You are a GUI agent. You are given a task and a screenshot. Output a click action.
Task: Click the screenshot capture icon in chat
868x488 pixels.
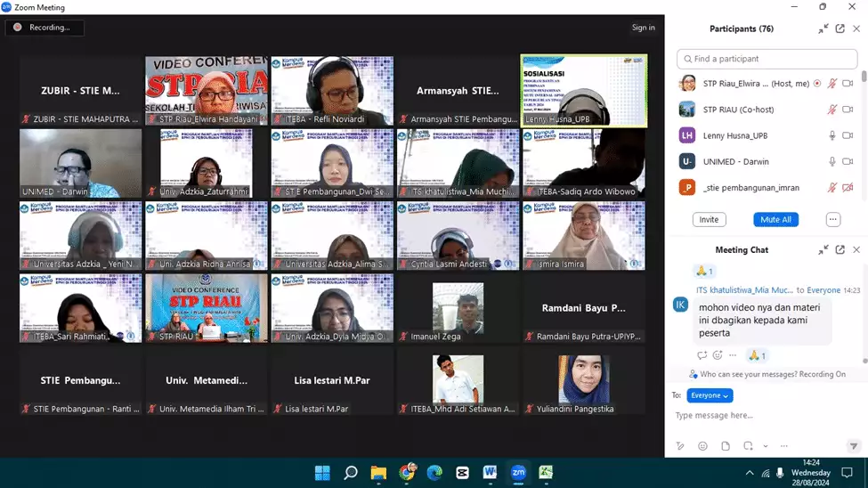point(748,446)
